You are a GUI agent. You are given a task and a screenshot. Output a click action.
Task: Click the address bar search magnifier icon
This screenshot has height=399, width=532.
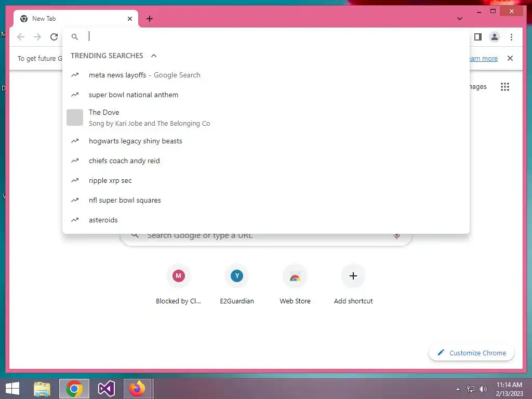click(x=75, y=37)
